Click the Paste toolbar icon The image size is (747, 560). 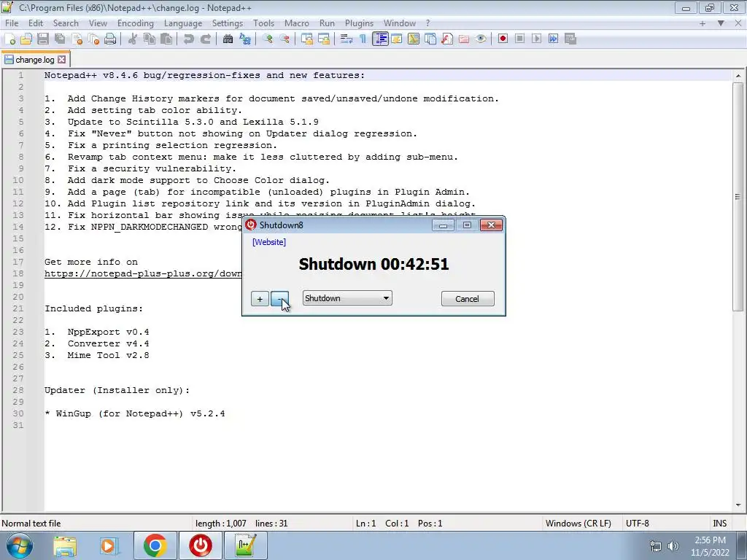[166, 39]
